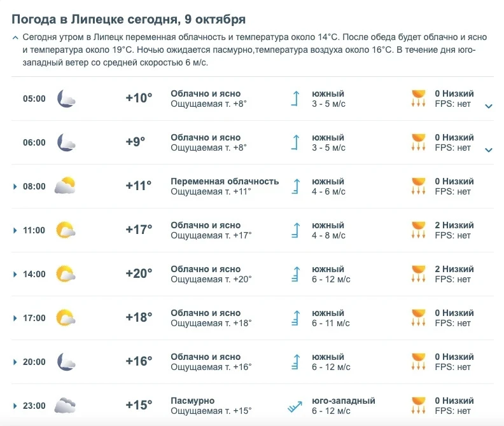The image size is (504, 426).
Task: Click the 'Погода в Липецке сегодня' heading
Action: coord(95,19)
